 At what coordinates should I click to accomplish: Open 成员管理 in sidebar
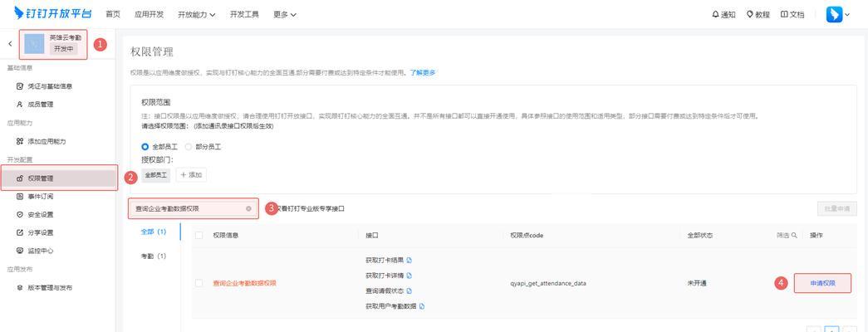(x=41, y=104)
